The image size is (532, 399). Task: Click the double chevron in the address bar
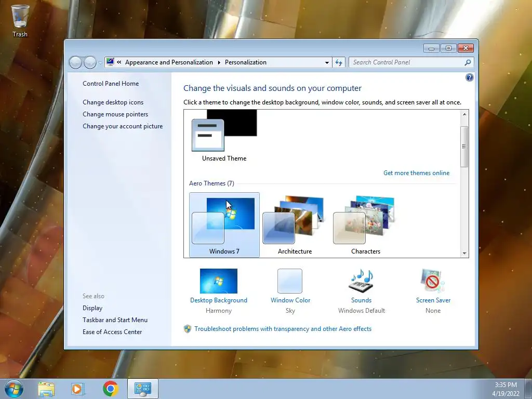(119, 62)
